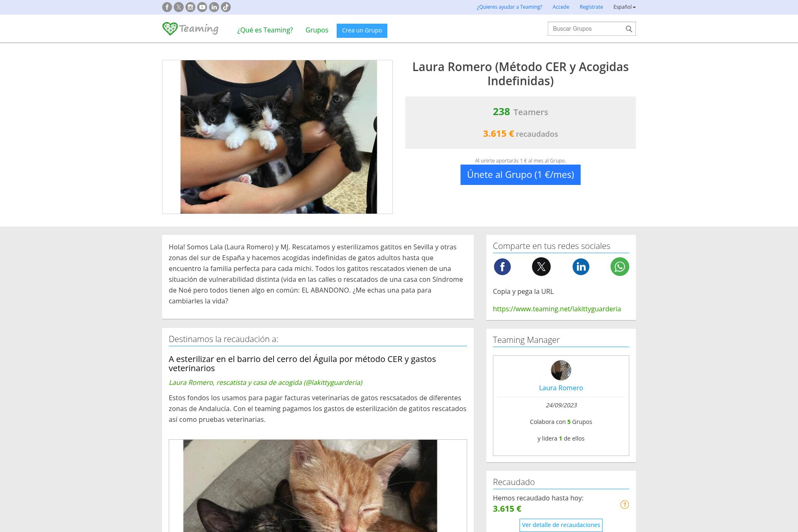
Task: Share the group on LinkedIn
Action: point(581,267)
